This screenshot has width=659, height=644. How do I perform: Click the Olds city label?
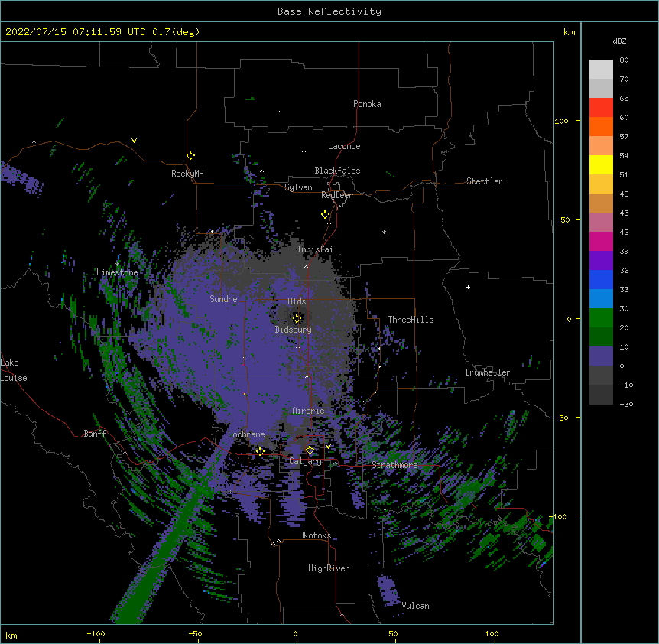[x=297, y=301]
